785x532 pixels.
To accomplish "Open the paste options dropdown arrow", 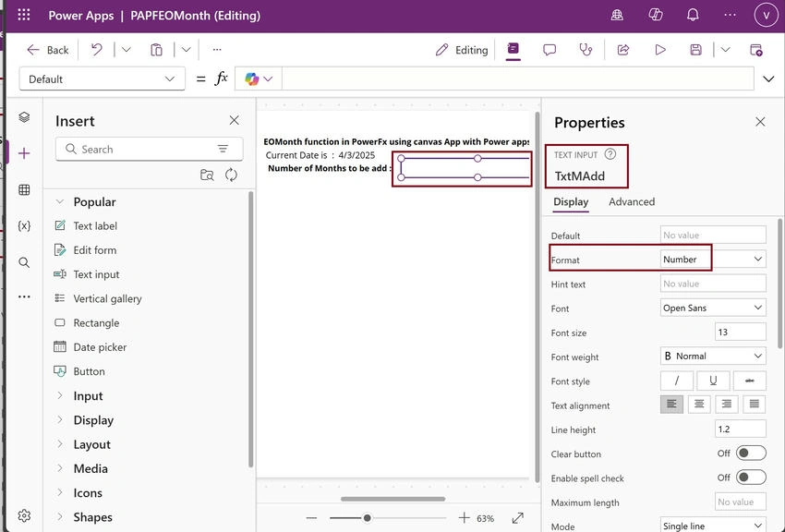I will [186, 50].
